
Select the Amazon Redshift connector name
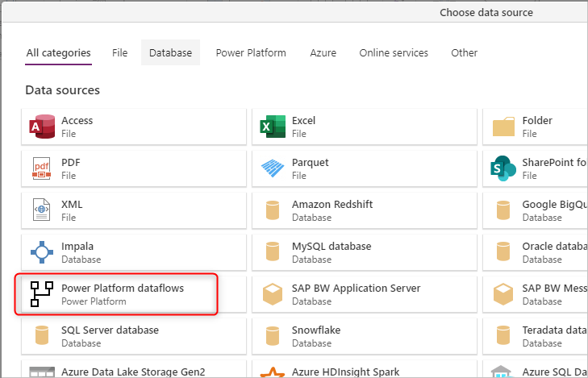[332, 205]
